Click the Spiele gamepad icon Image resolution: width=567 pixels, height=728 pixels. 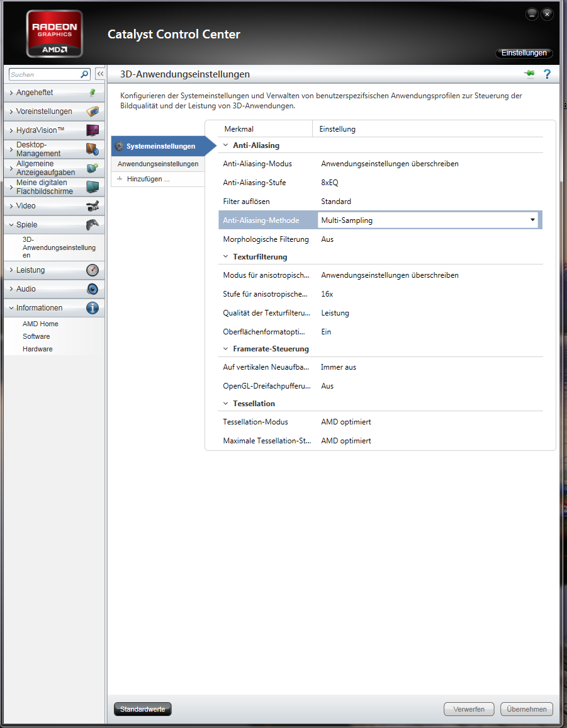pyautogui.click(x=93, y=225)
